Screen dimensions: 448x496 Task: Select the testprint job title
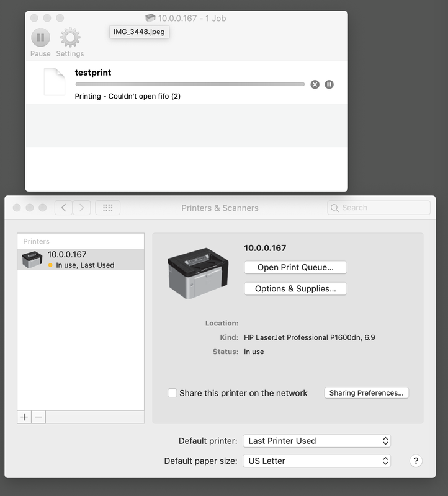click(93, 73)
